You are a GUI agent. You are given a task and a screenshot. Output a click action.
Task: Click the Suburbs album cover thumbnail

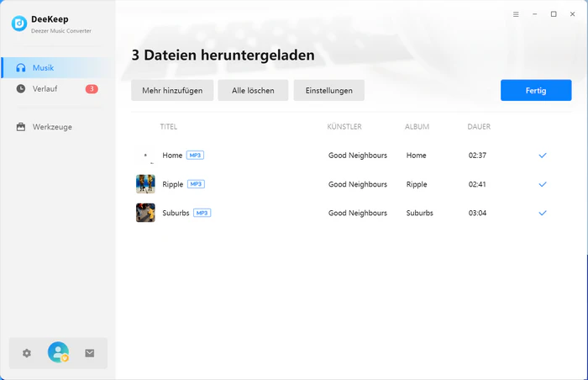(x=145, y=213)
